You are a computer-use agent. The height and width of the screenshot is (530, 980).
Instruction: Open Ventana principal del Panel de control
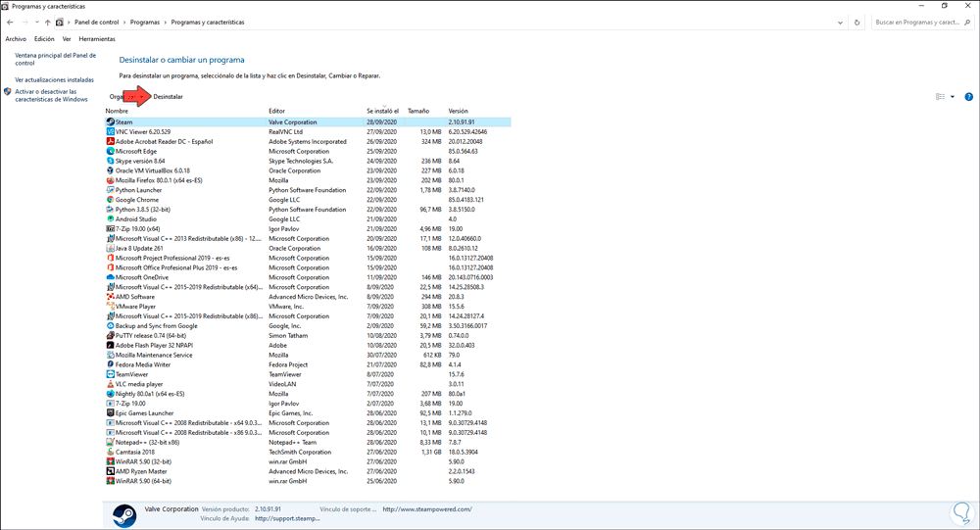pos(56,59)
